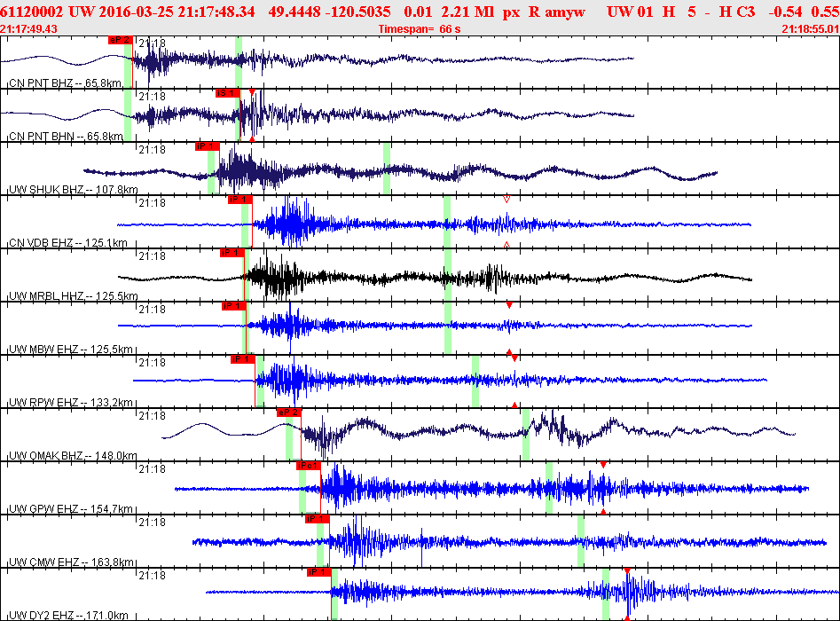Click the iS 1 pick flag on PNT BHN
This screenshot has height=621, width=840.
[x=228, y=93]
